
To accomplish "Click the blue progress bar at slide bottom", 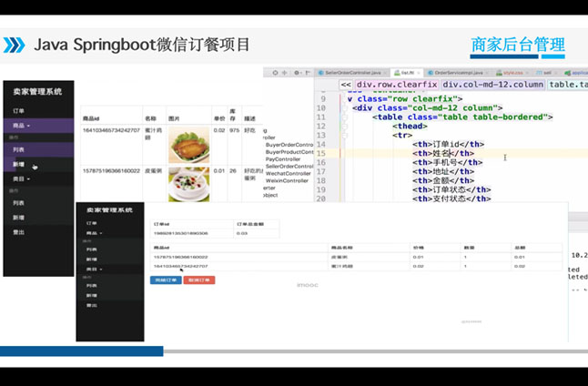I will [x=82, y=350].
